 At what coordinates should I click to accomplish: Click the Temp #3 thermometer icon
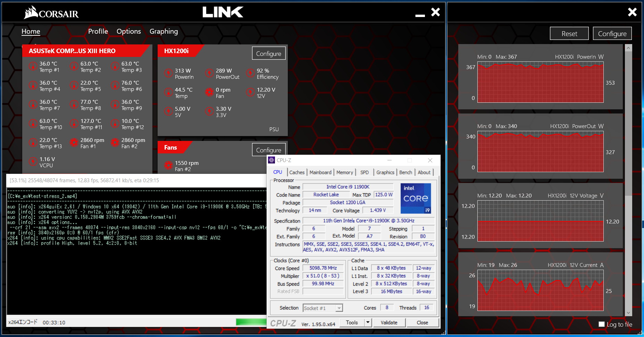click(115, 66)
